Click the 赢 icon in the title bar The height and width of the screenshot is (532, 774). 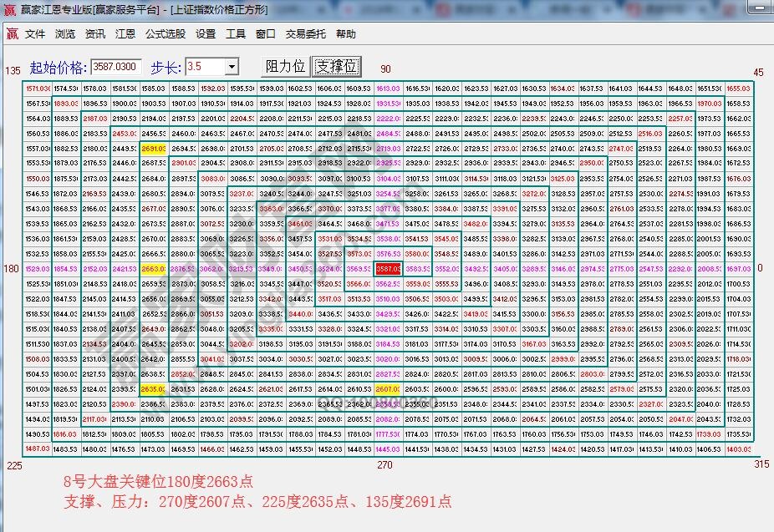click(8, 11)
